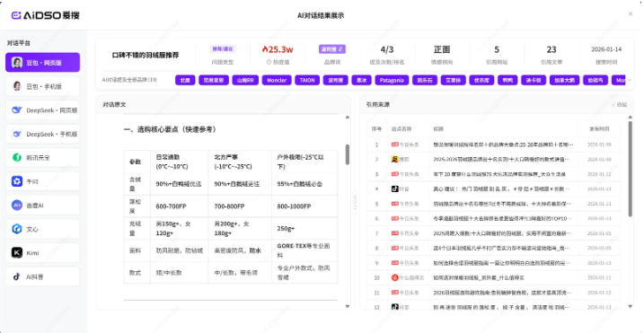Open the source article title in row 10
This screenshot has width=644, height=333.
[478, 277]
